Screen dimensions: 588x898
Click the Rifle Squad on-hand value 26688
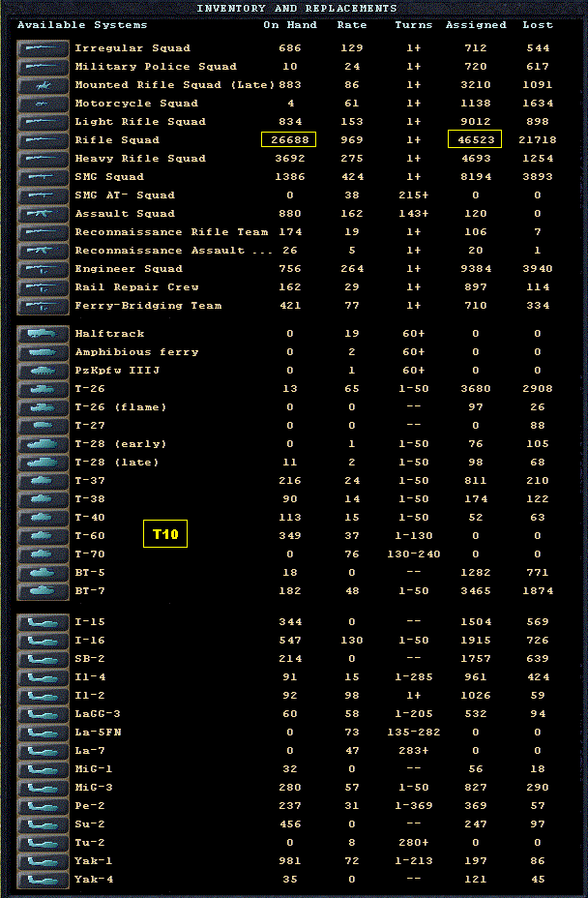click(x=290, y=140)
